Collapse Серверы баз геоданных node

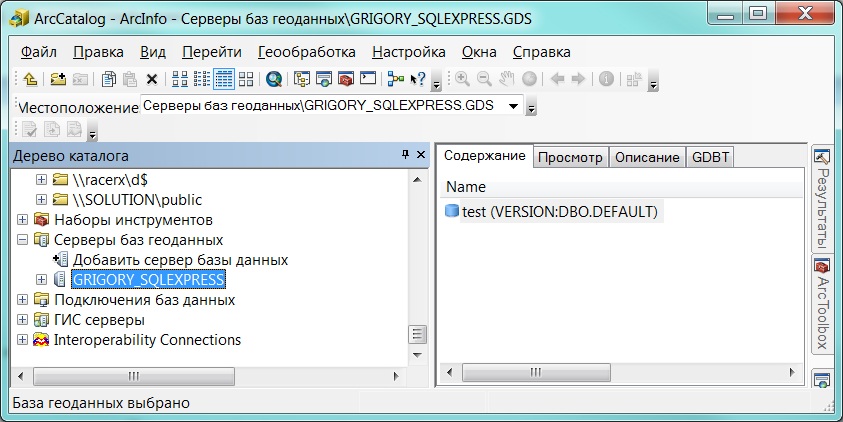22,240
